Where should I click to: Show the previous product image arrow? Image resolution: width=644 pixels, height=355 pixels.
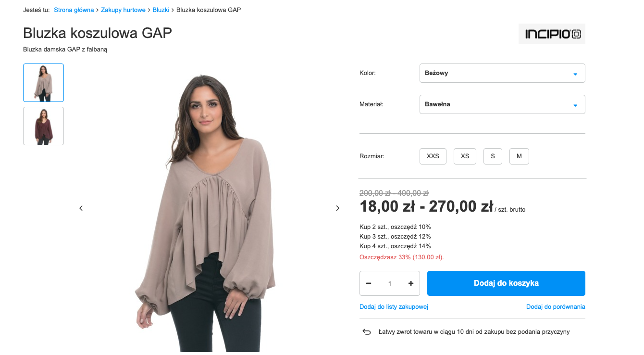click(x=81, y=208)
